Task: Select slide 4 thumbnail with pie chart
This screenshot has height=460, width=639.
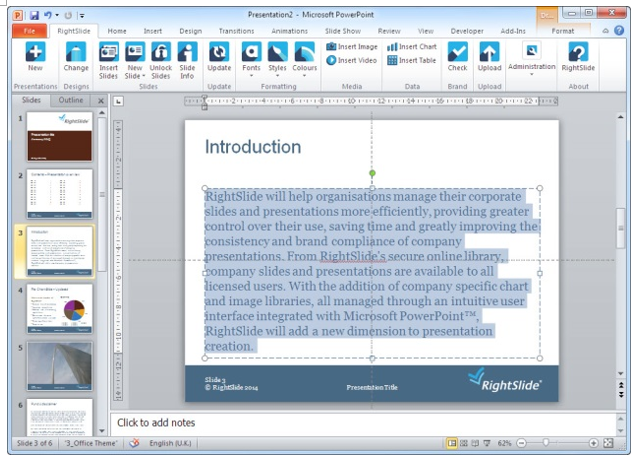Action: point(59,309)
